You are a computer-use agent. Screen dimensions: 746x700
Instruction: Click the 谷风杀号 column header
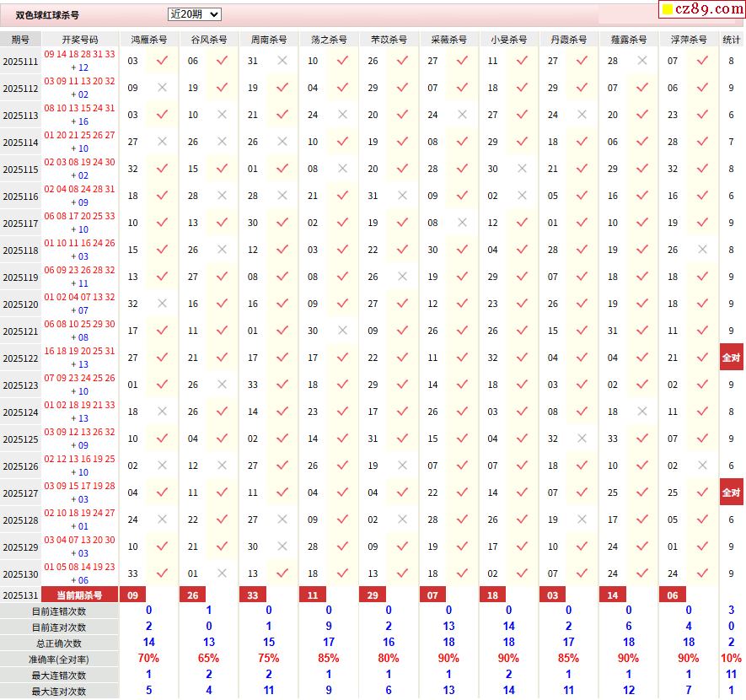209,40
